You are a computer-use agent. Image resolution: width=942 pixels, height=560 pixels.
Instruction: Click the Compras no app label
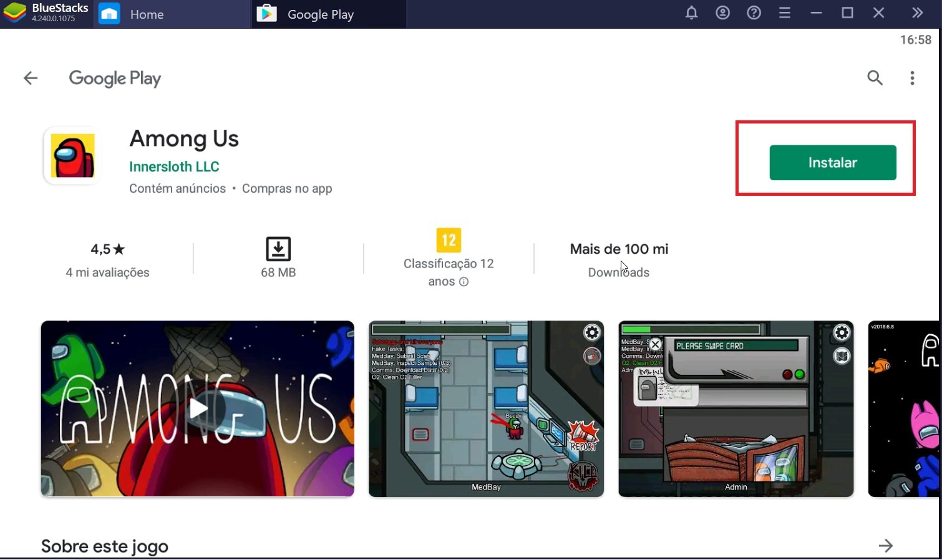coord(287,188)
